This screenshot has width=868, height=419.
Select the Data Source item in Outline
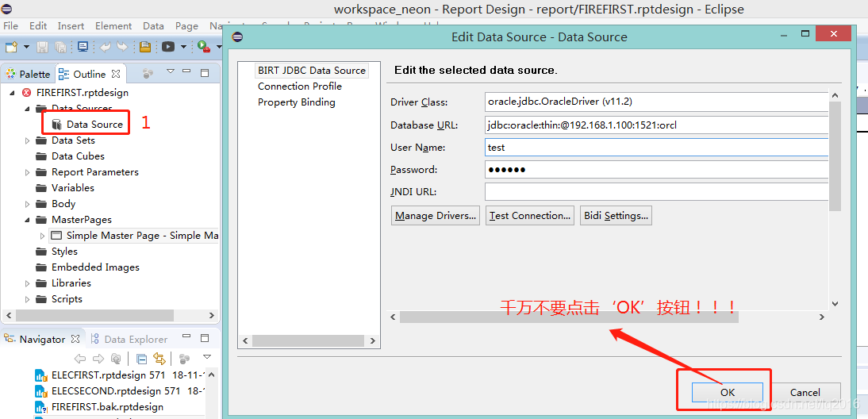[x=94, y=124]
